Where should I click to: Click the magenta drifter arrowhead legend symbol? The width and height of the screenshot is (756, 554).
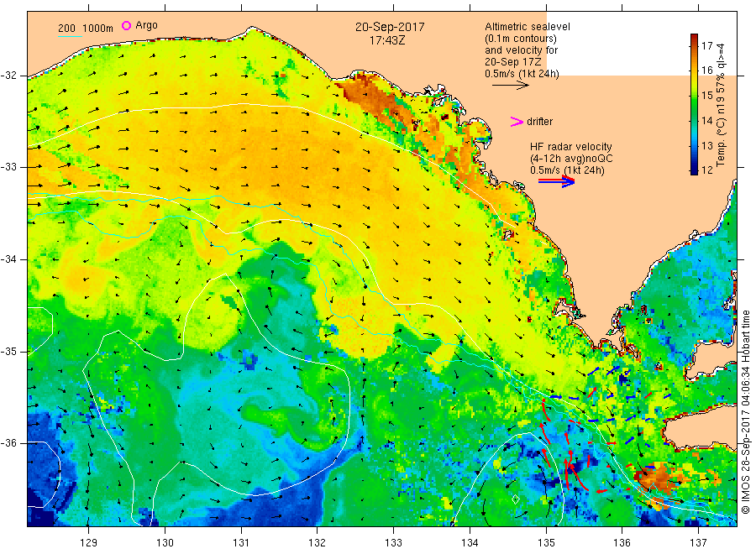517,122
